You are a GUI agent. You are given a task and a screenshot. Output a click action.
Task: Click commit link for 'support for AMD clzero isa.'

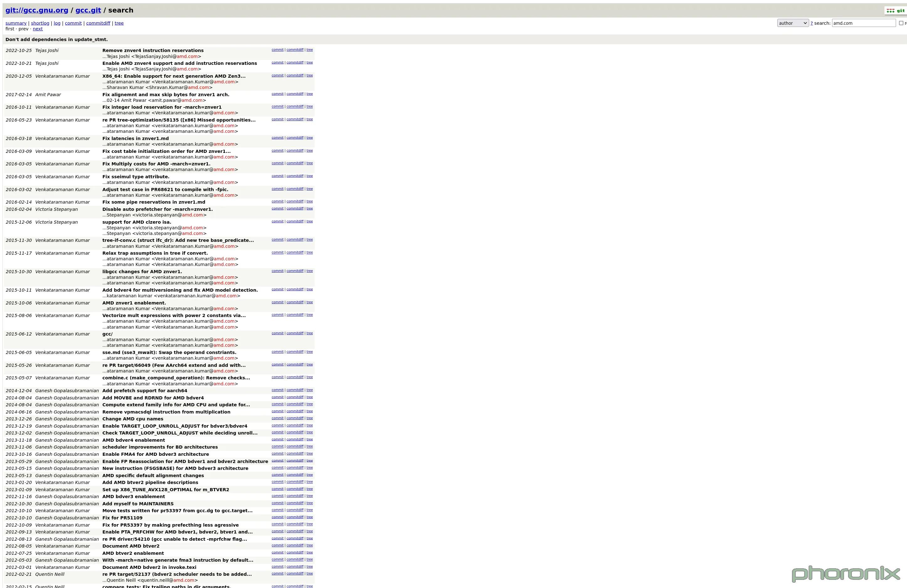[277, 222]
